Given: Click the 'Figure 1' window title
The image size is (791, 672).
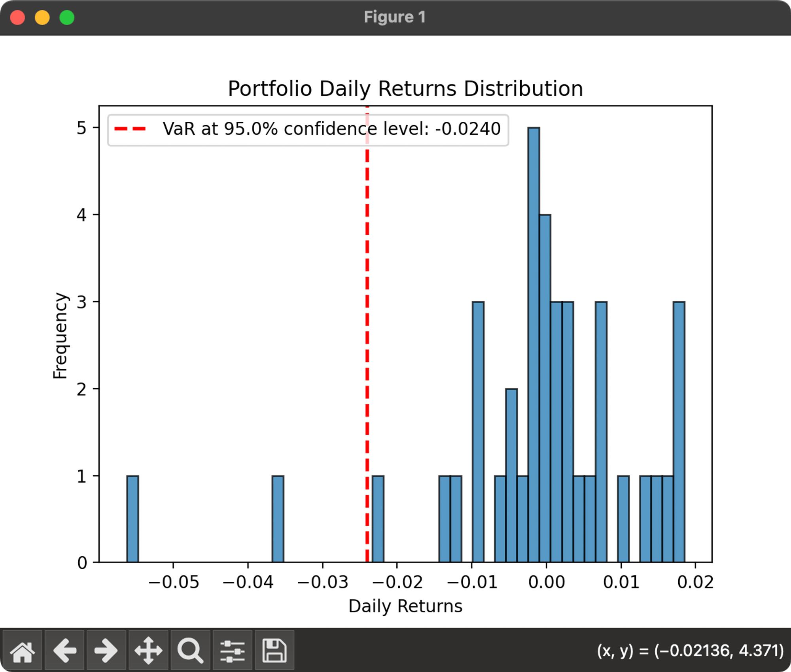Looking at the screenshot, I should tap(395, 17).
